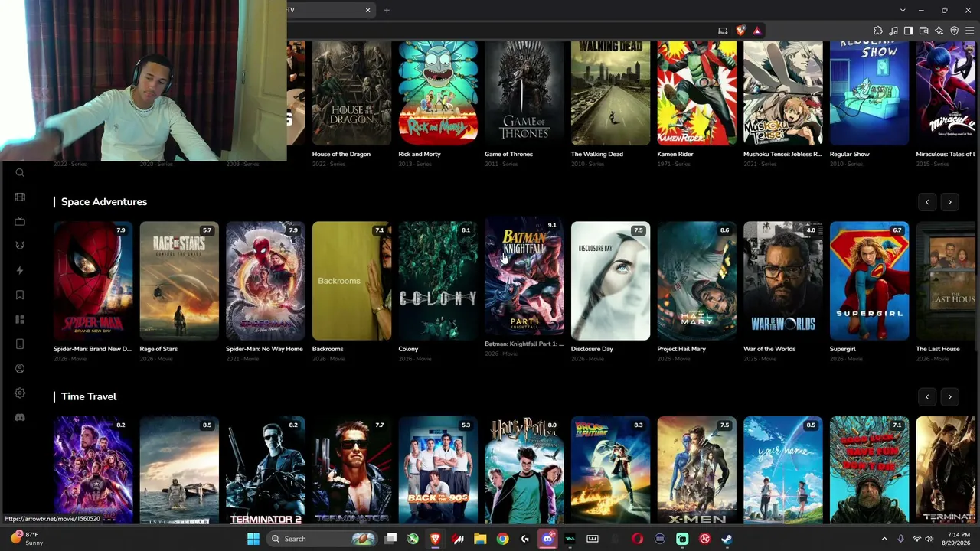Open the Back to the Future poster
The image size is (980, 551).
pyautogui.click(x=610, y=470)
